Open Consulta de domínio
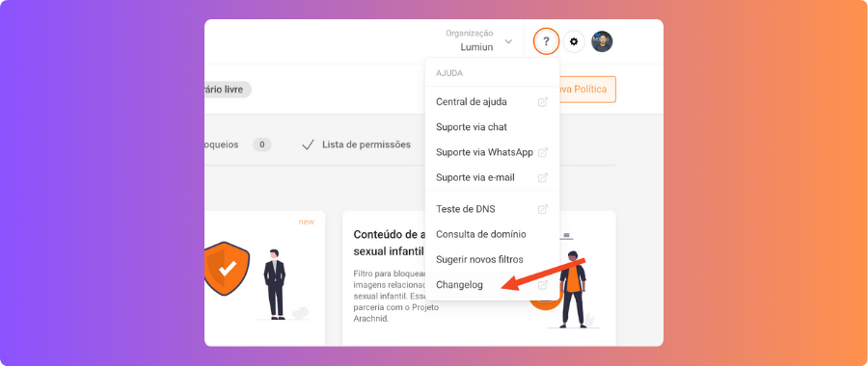 coord(492,234)
